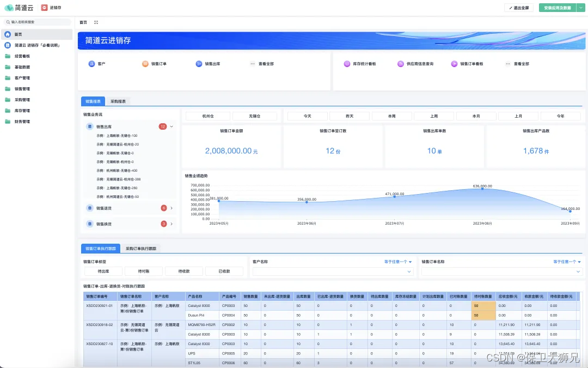Open the 库存统计看板 purple icon
Image resolution: width=588 pixels, height=368 pixels.
(x=347, y=64)
